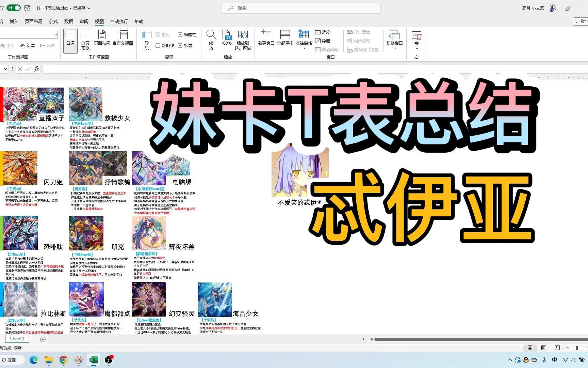Click the 闪刀姬 card thumbnail
Screen dimensions: 588x368
click(x=20, y=168)
